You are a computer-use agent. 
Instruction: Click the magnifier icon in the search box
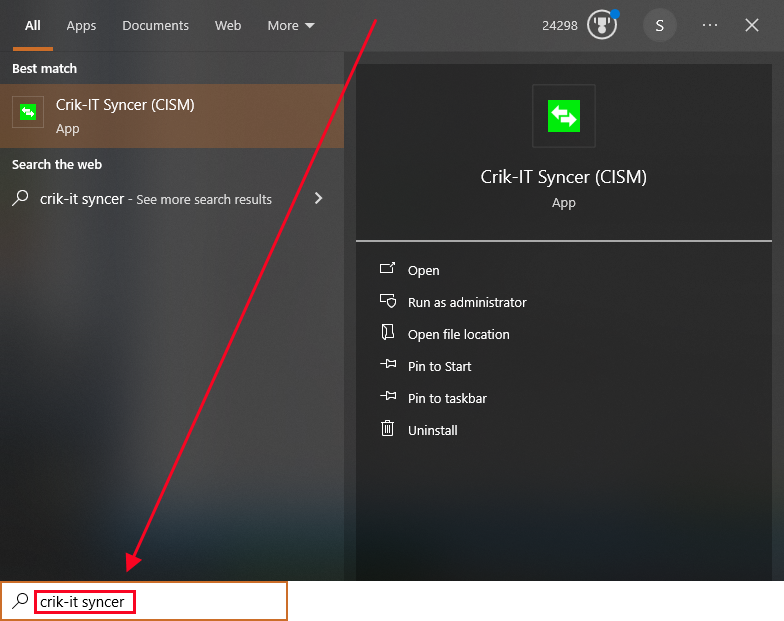click(19, 601)
